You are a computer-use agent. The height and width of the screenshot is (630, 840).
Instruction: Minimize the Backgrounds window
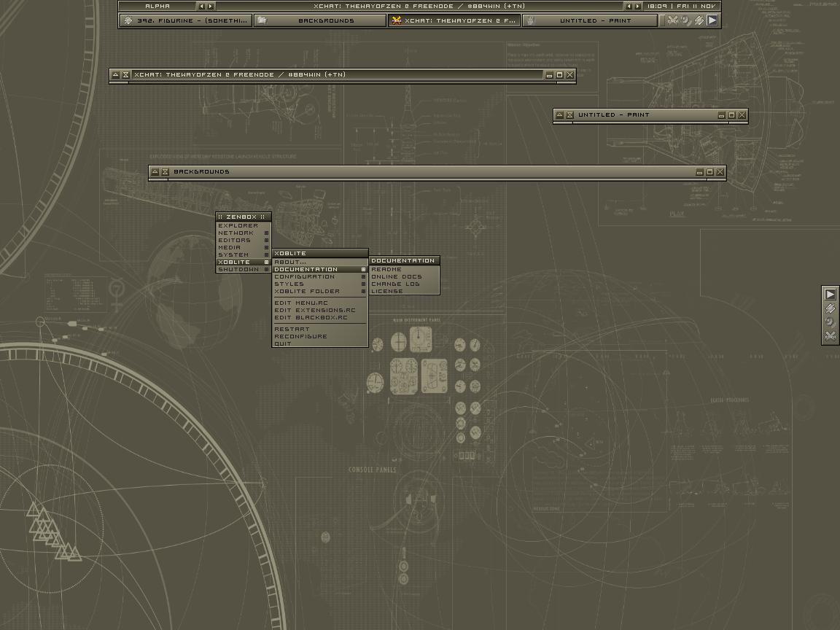click(700, 172)
